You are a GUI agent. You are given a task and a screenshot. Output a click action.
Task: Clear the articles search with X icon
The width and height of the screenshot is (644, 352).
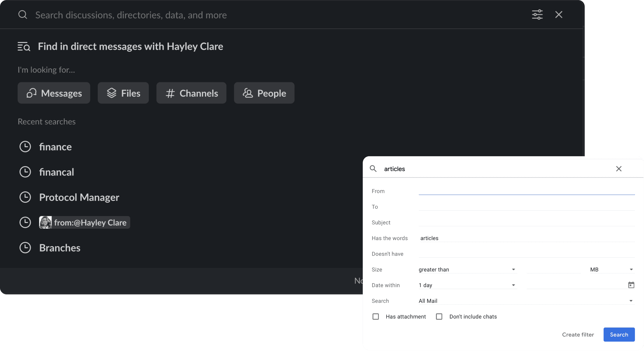(x=619, y=169)
